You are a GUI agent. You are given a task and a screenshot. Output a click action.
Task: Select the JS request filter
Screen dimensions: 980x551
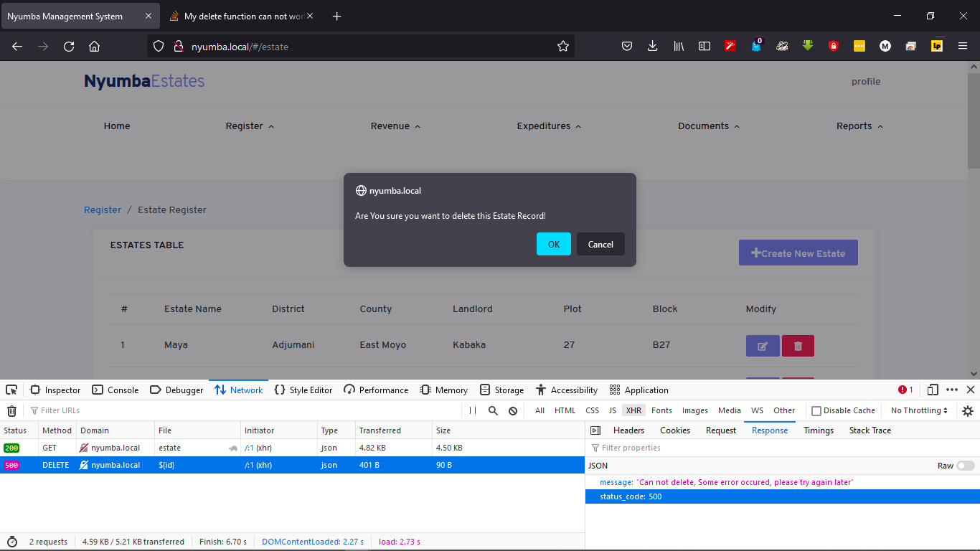tap(613, 410)
